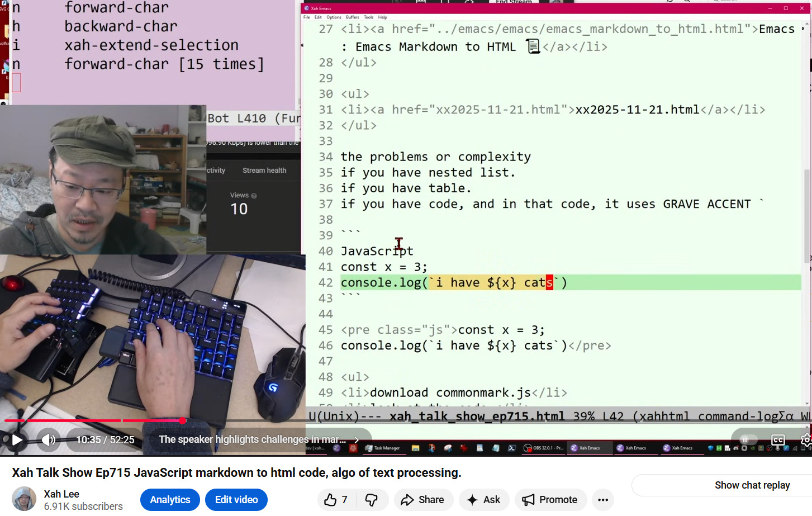Screen dimensions: 812x516
Task: Click the Ask sparkle button
Action: click(x=484, y=500)
